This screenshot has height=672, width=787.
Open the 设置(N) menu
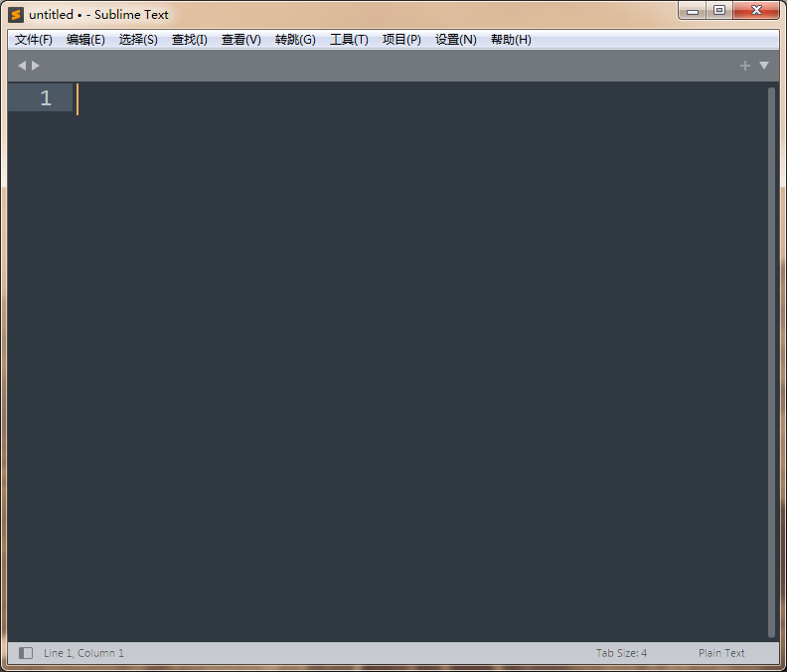pos(456,40)
